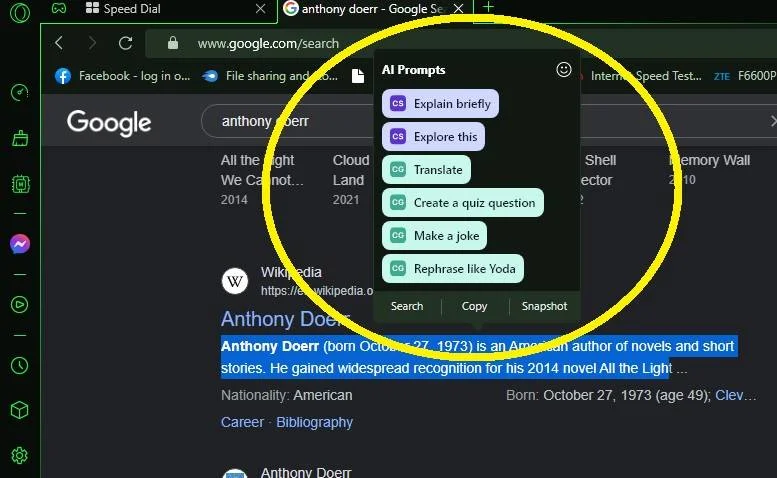
Task: Open Messenger from the sidebar
Action: 20,244
